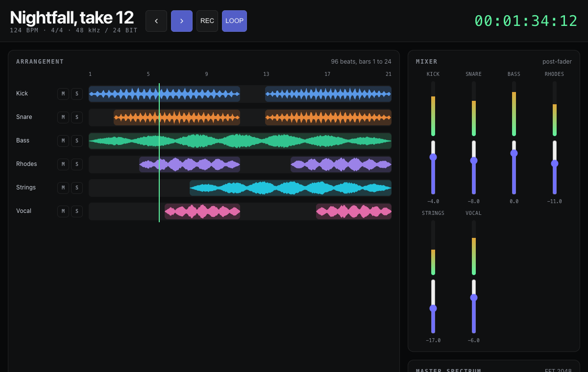Screen dimensions: 588x372
Task: Jump to bar 5 on the ruler
Action: [x=148, y=74]
